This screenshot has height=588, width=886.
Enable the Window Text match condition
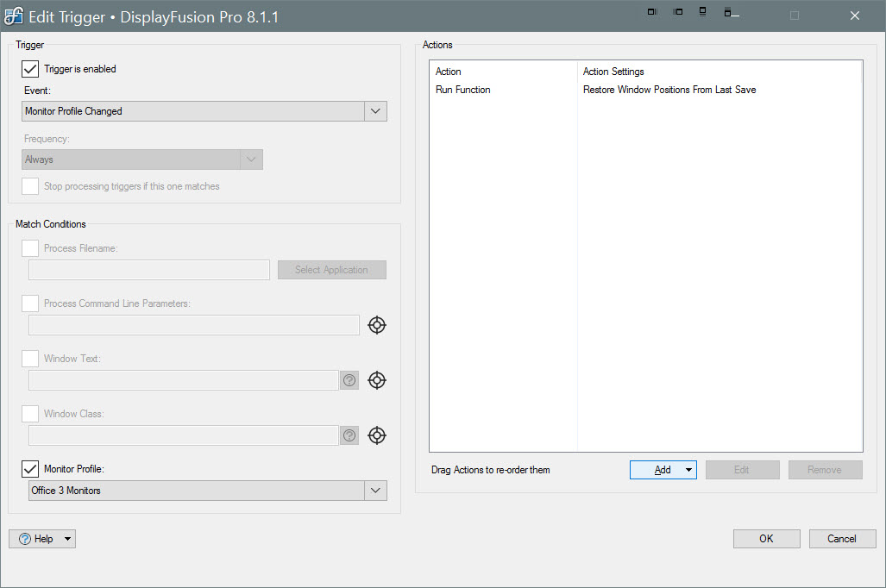pos(30,359)
